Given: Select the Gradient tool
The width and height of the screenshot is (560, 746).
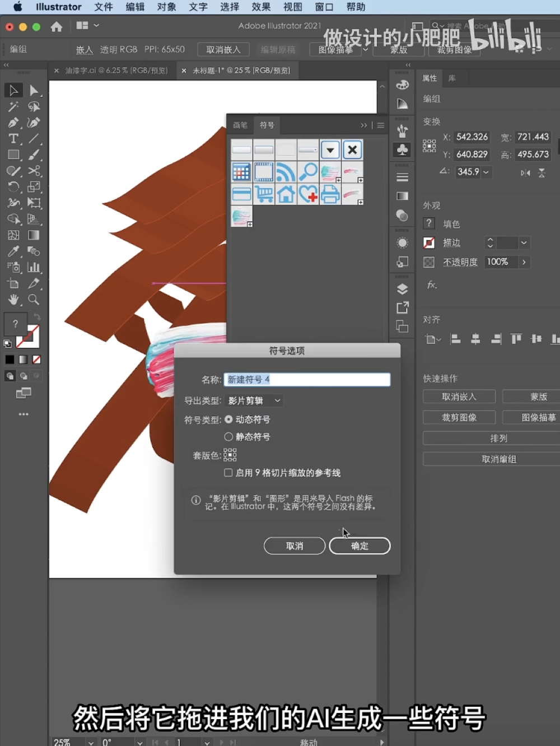Looking at the screenshot, I should (34, 235).
